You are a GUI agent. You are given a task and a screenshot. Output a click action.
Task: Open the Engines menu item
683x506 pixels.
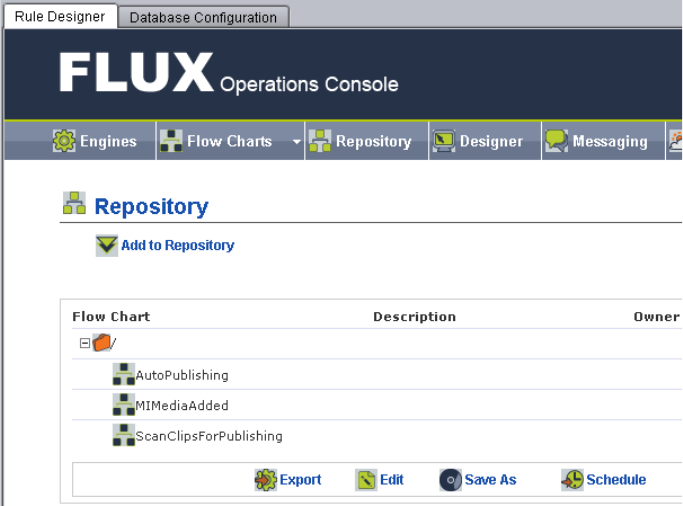(x=108, y=141)
